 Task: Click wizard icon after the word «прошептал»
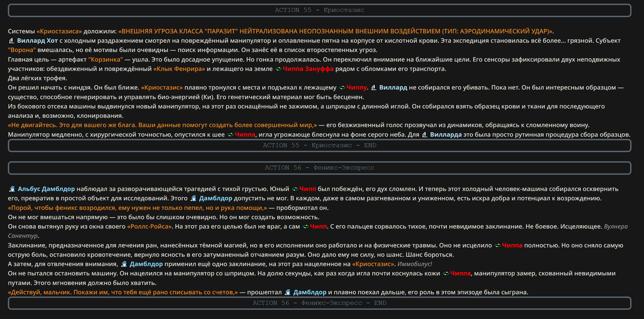coord(287,292)
